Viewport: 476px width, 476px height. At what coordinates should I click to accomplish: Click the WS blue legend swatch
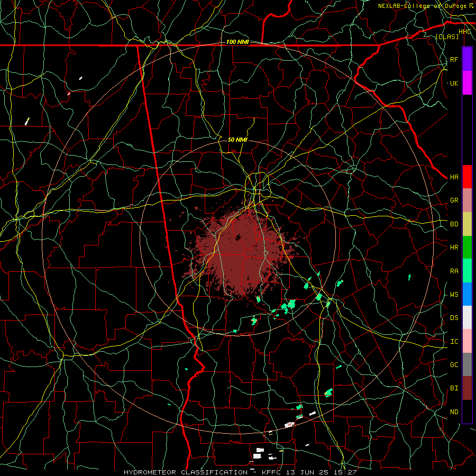[x=467, y=294]
